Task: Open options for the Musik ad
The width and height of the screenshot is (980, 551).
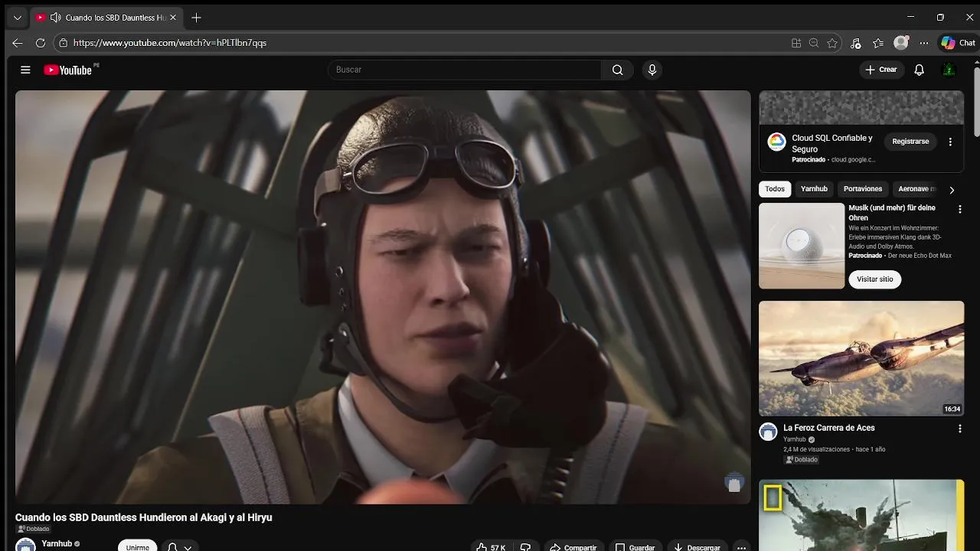Action: (960, 209)
